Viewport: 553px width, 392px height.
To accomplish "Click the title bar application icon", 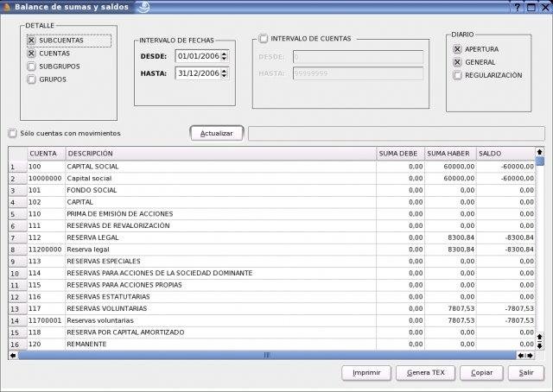I will (6, 7).
